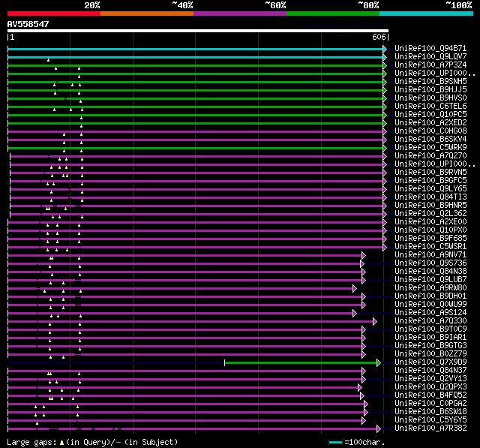
Task: Open the UniRef100_Q94B71 hit link
Action: 430,48
